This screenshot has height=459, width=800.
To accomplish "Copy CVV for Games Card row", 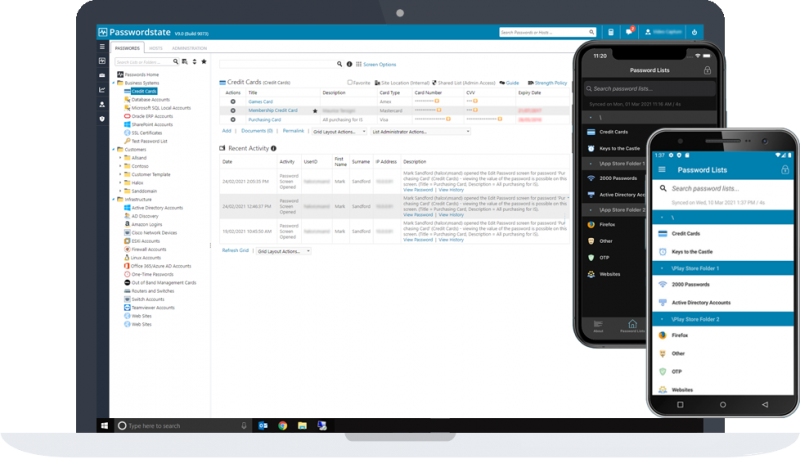I will click(x=475, y=101).
